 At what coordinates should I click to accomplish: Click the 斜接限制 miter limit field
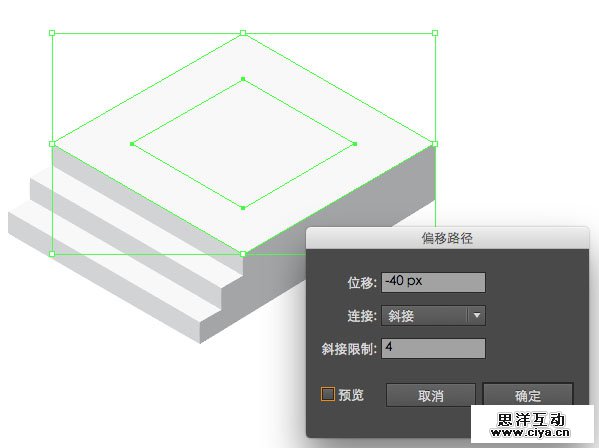[x=433, y=348]
